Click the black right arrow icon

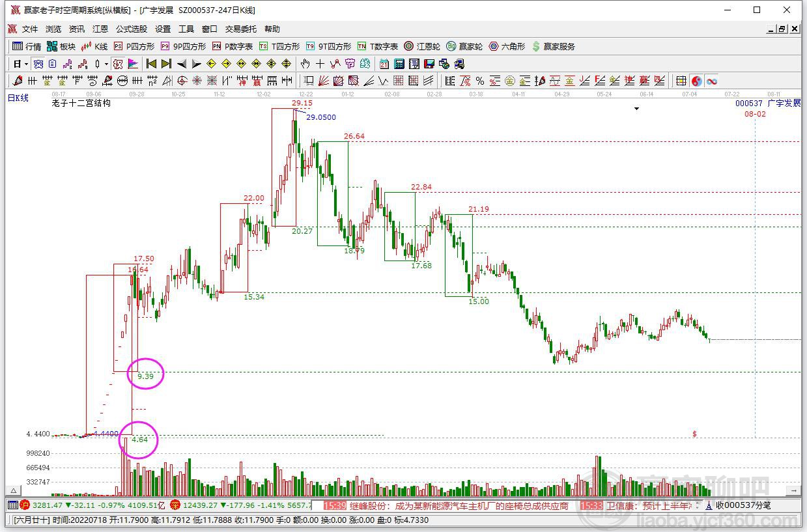click(x=196, y=64)
